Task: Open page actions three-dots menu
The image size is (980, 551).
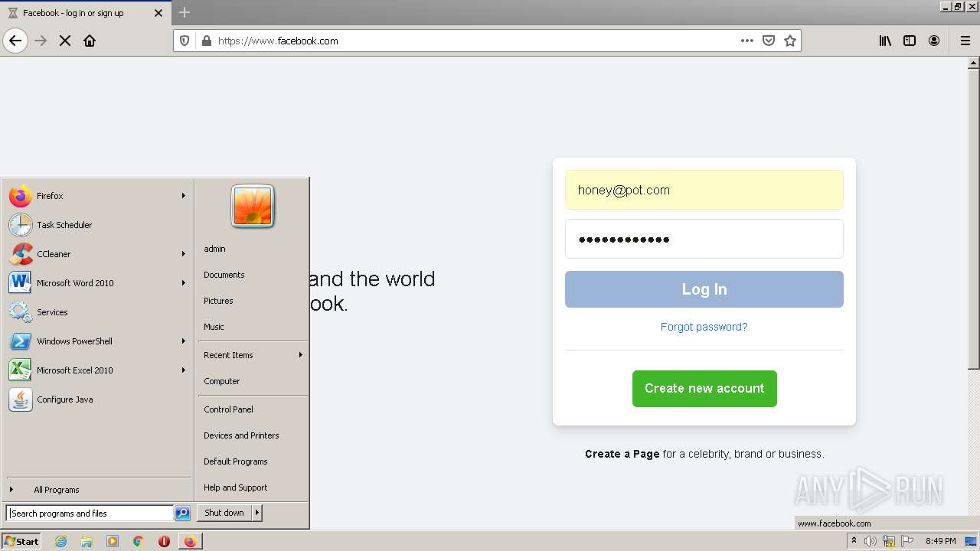Action: (x=747, y=41)
